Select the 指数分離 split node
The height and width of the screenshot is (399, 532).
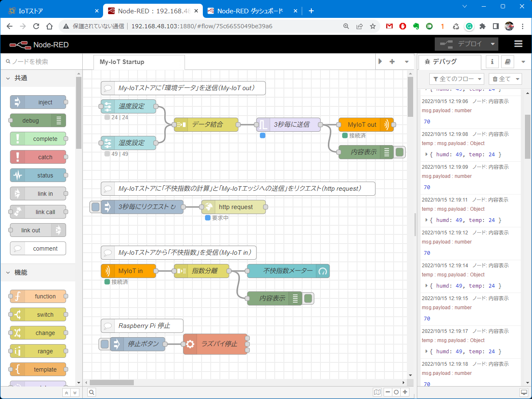201,271
